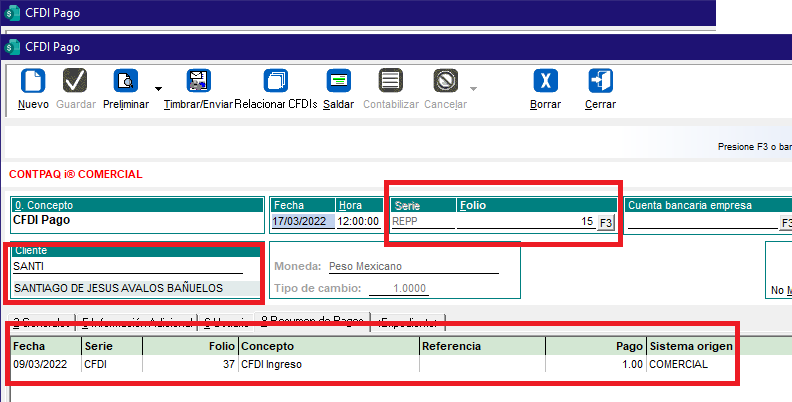Image resolution: width=792 pixels, height=402 pixels.
Task: Click the Fecha date field 17/03/2022
Action: (x=302, y=222)
